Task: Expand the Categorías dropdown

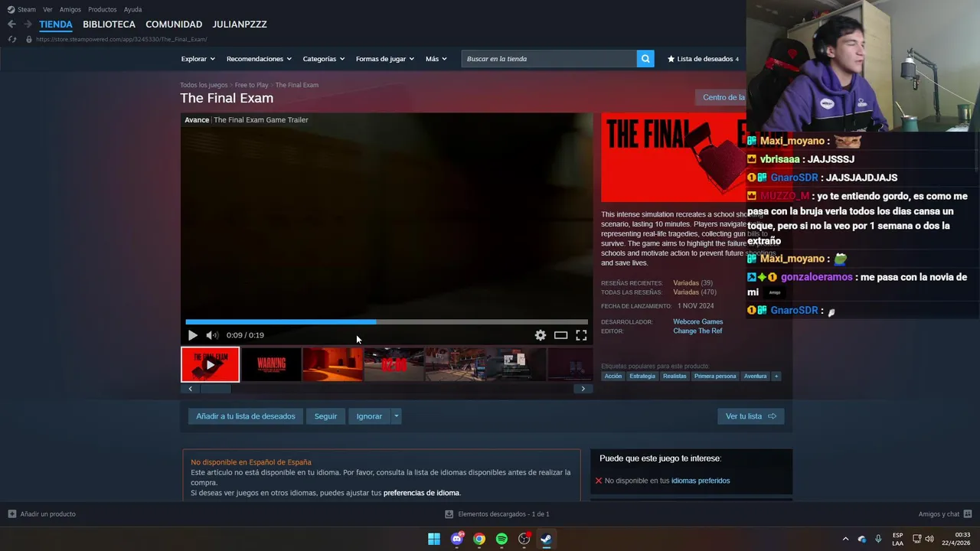Action: 323,59
